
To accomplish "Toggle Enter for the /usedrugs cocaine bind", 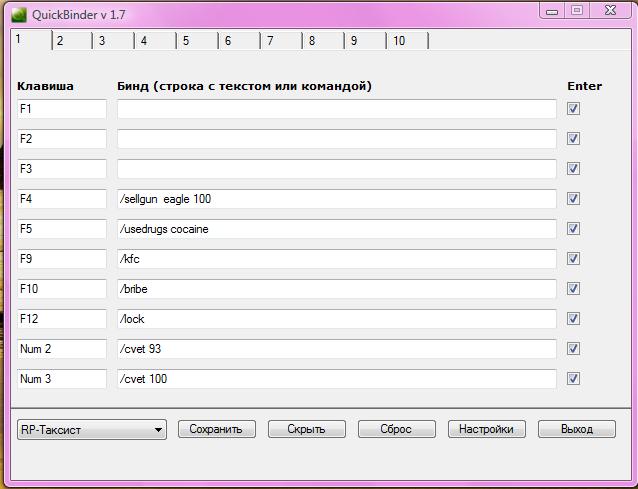I will (x=573, y=229).
